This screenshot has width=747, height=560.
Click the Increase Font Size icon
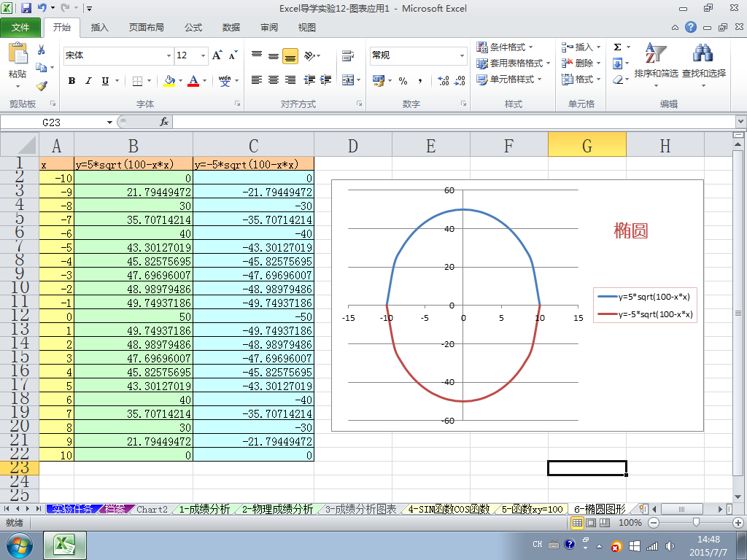click(217, 55)
